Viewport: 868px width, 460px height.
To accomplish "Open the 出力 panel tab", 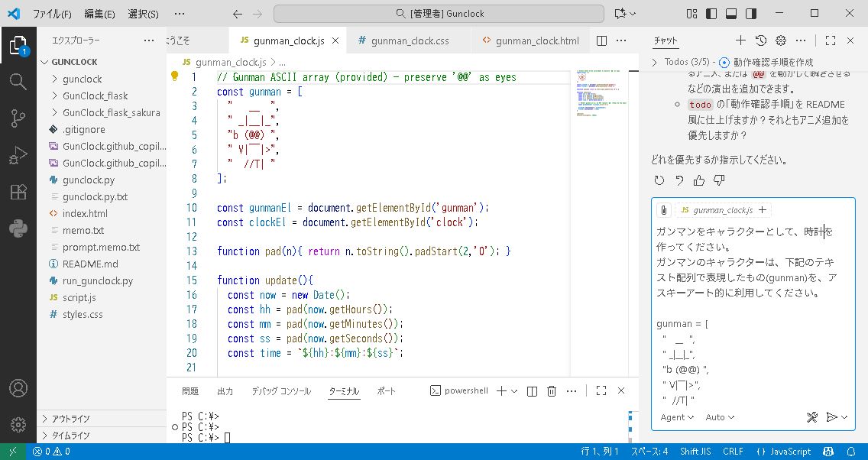I will pos(225,391).
